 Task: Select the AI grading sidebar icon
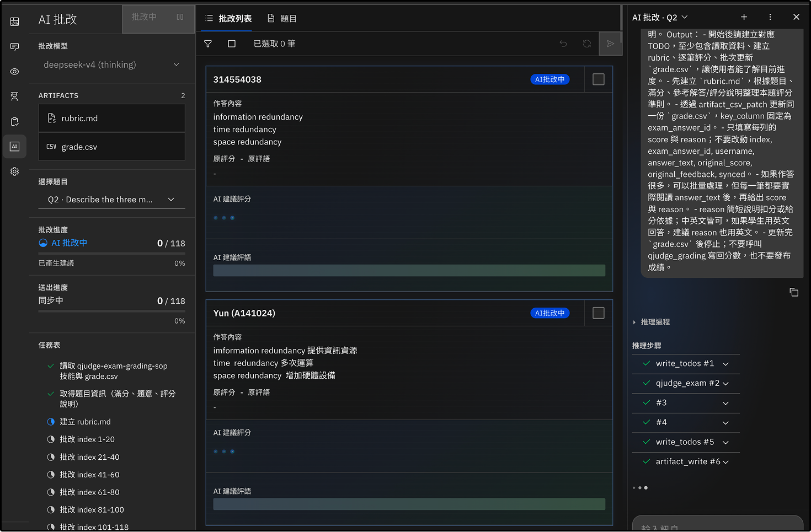tap(14, 147)
